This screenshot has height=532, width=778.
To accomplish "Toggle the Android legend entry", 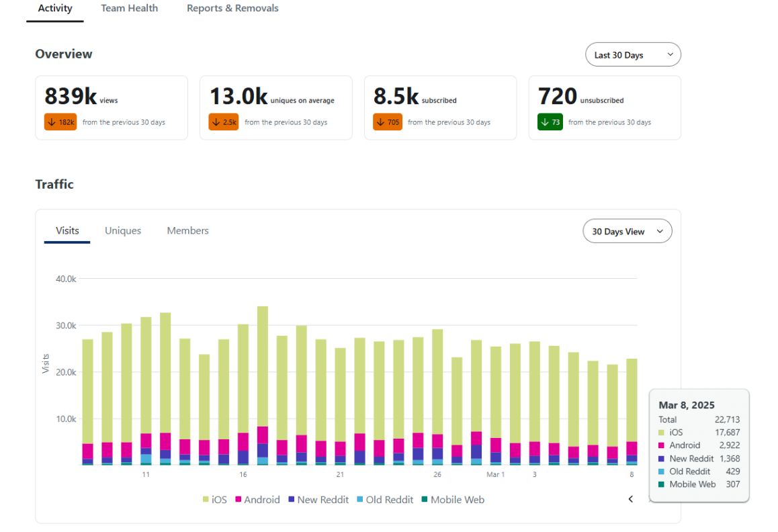I will pyautogui.click(x=257, y=500).
